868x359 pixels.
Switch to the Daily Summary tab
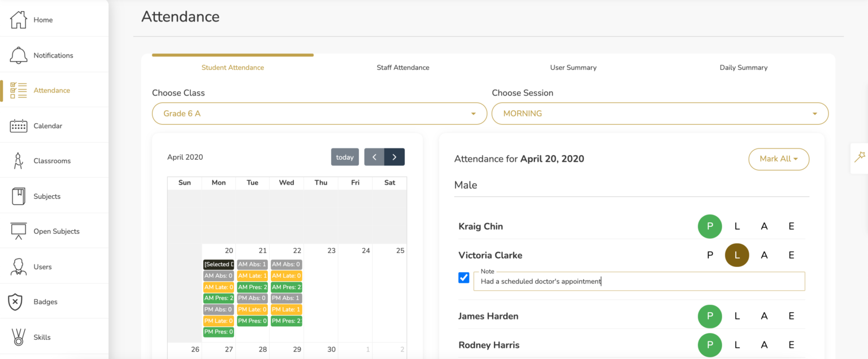[x=743, y=68]
